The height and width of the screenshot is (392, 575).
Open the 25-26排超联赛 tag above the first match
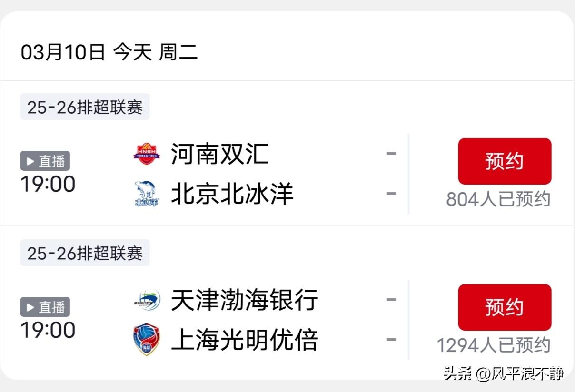point(84,107)
